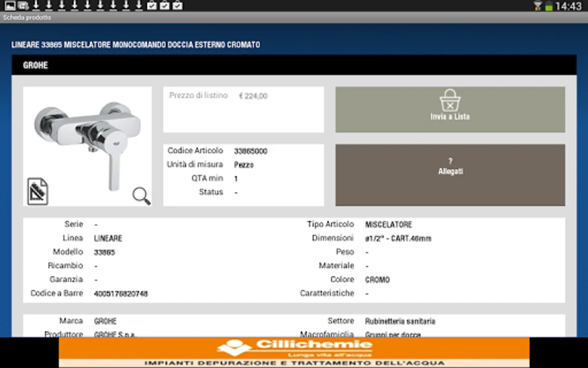Select the unit value Pezzo
The image size is (588, 368).
pyautogui.click(x=244, y=165)
